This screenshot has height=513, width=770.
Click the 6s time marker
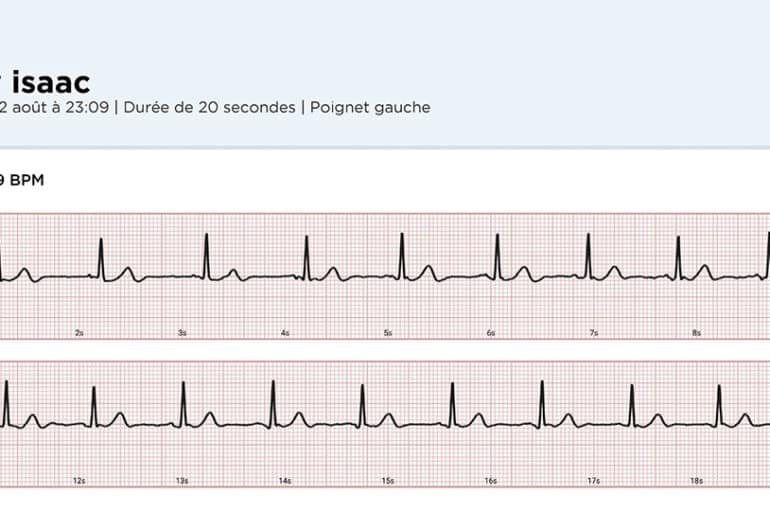(491, 333)
